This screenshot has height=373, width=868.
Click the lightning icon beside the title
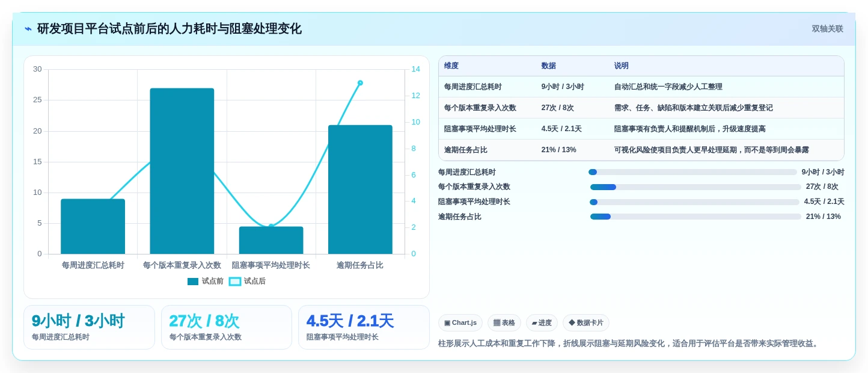(28, 29)
